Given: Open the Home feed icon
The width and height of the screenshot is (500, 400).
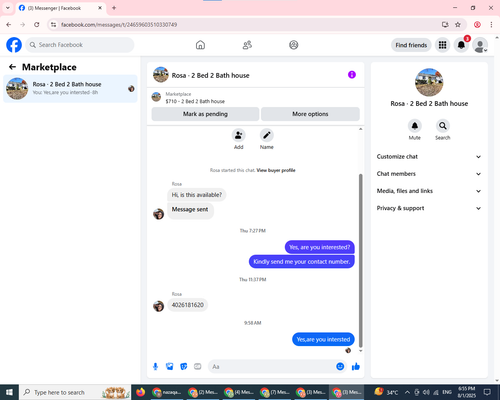Looking at the screenshot, I should click(x=200, y=45).
